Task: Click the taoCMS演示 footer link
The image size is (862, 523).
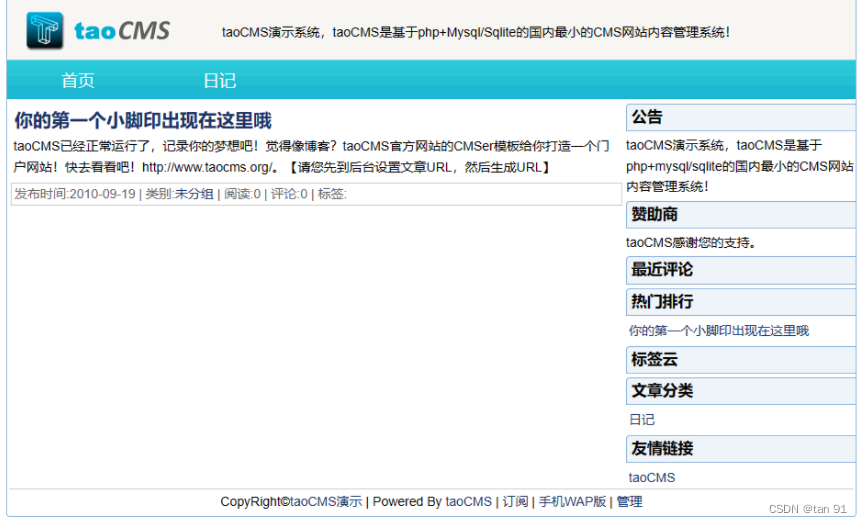Action: pos(326,502)
